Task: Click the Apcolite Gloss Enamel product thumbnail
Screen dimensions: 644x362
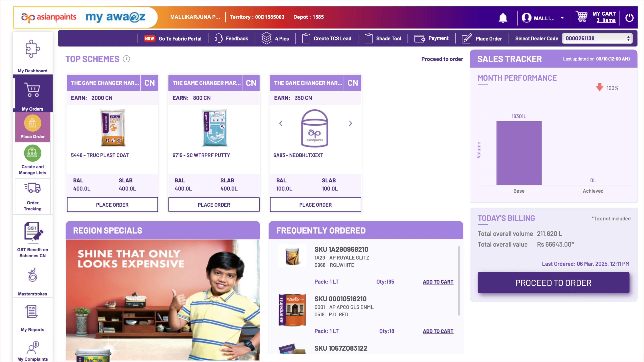Action: click(x=292, y=310)
